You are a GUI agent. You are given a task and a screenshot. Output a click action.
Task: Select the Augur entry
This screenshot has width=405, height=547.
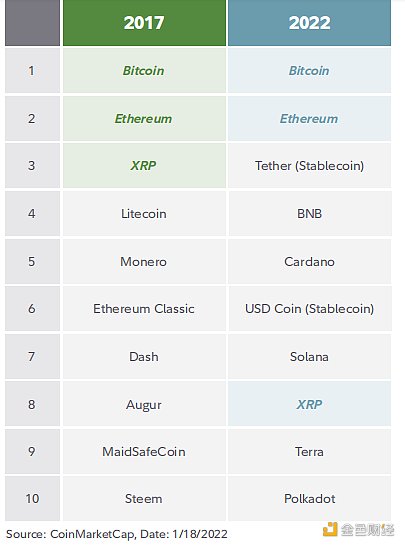click(x=144, y=404)
